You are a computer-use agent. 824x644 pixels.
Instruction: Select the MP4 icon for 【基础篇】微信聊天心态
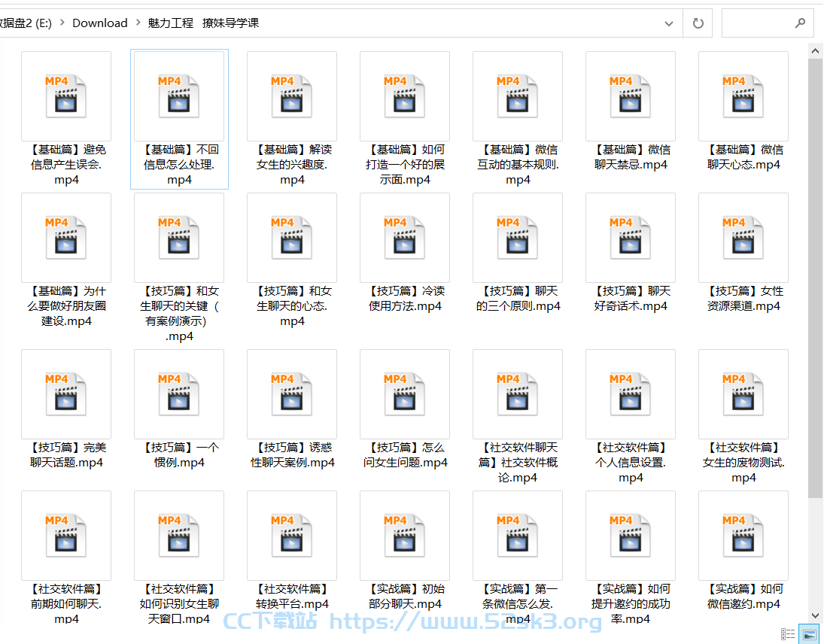743,96
